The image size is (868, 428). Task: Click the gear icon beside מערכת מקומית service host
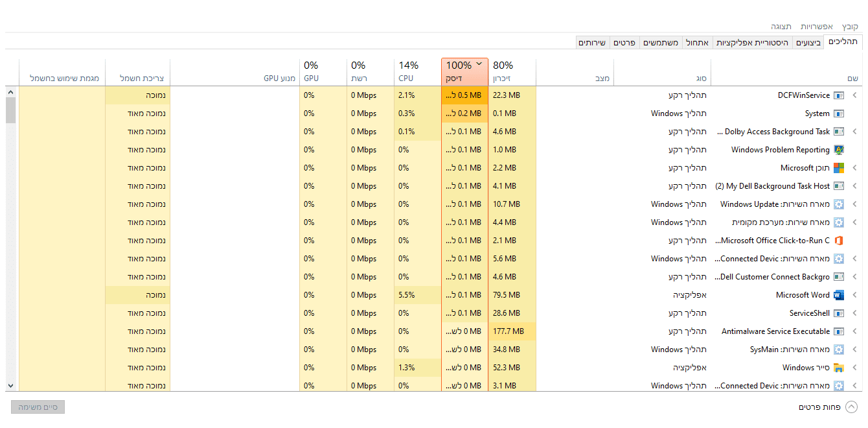click(x=839, y=222)
